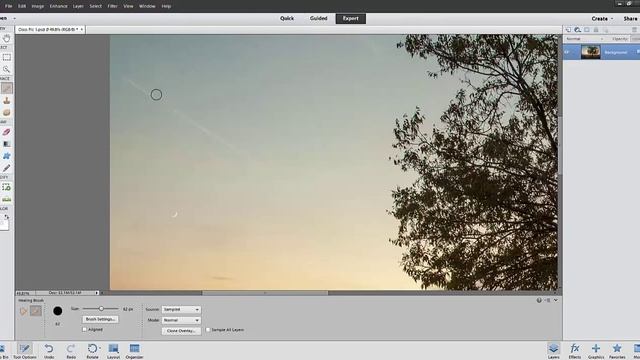Screen dimensions: 640x360
Task: Select the Straighten tool
Action: pos(7,199)
